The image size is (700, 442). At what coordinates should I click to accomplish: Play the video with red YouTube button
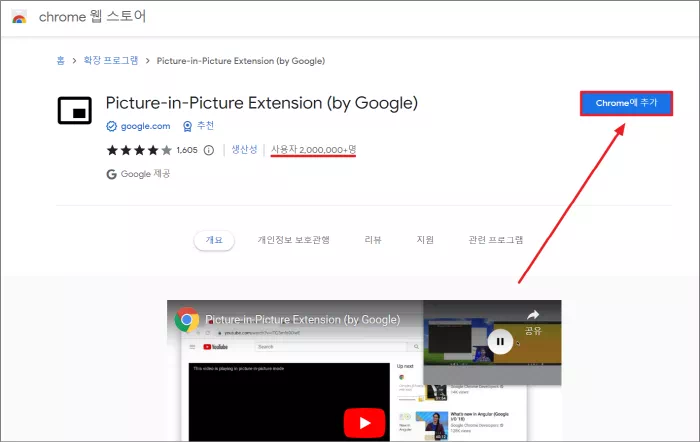point(364,422)
